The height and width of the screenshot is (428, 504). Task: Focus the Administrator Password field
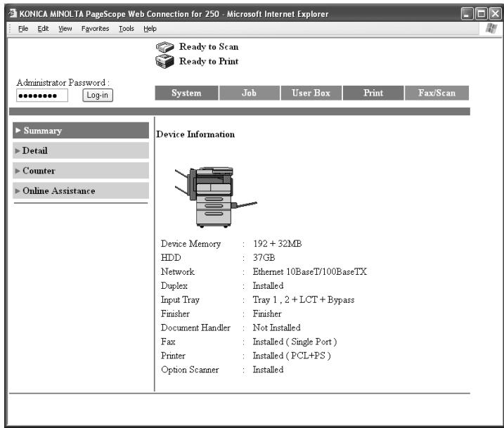coord(42,96)
